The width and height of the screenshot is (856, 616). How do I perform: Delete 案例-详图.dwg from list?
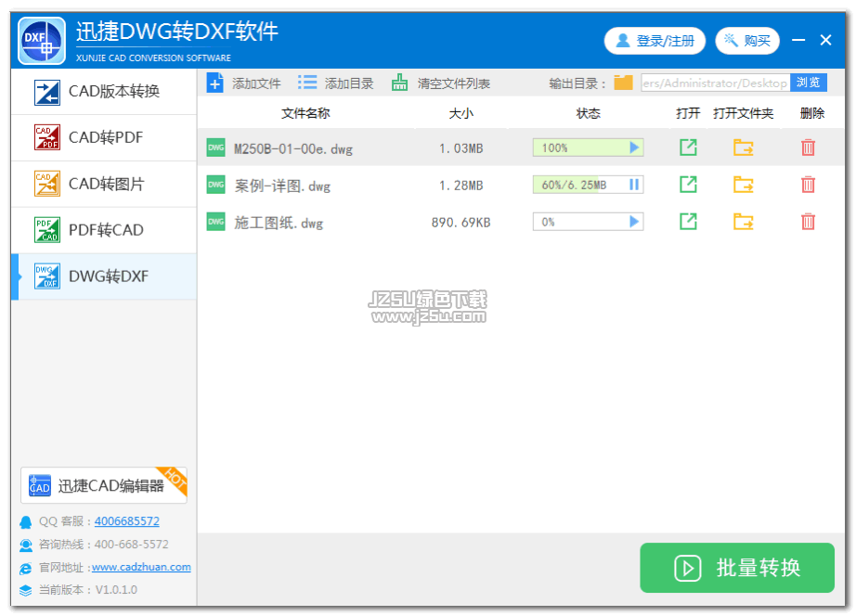(809, 185)
